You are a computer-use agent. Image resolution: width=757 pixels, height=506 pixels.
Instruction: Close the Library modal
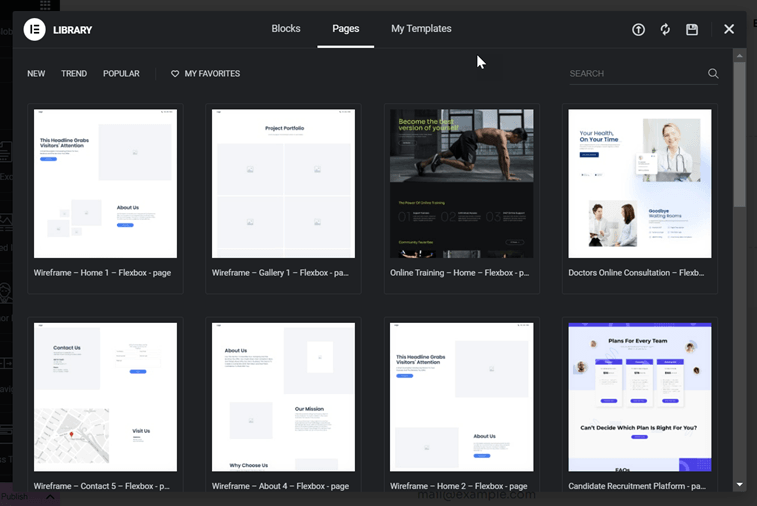coord(729,29)
